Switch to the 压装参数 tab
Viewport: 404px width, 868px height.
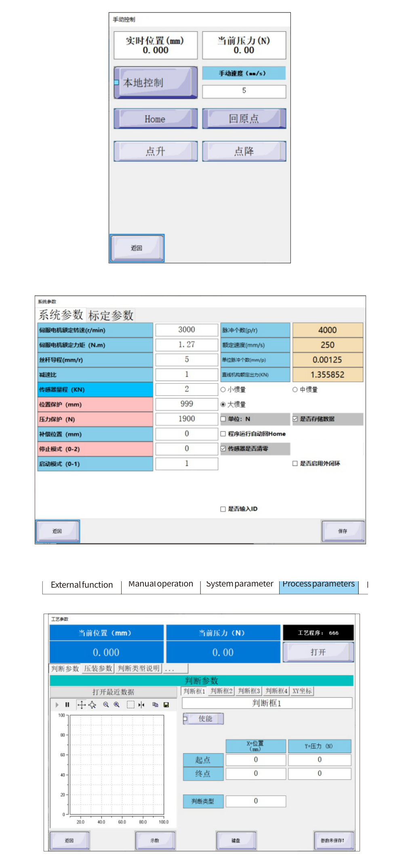pos(98,669)
